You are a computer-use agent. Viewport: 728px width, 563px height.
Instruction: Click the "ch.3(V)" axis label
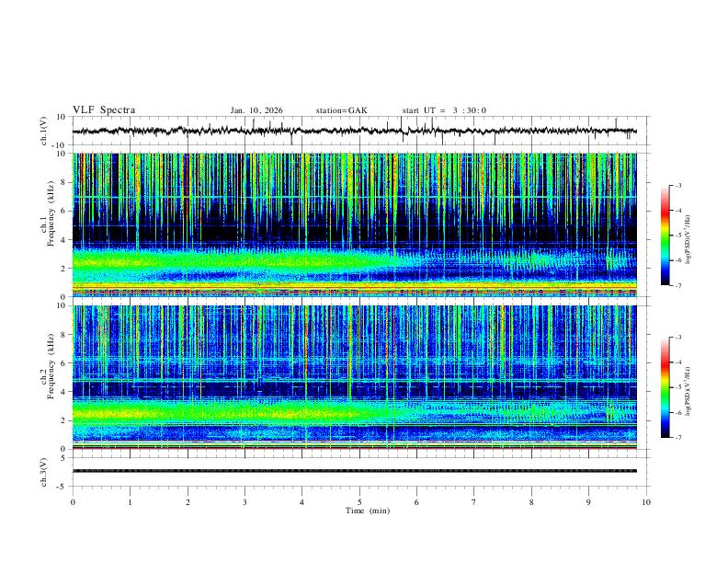[44, 472]
